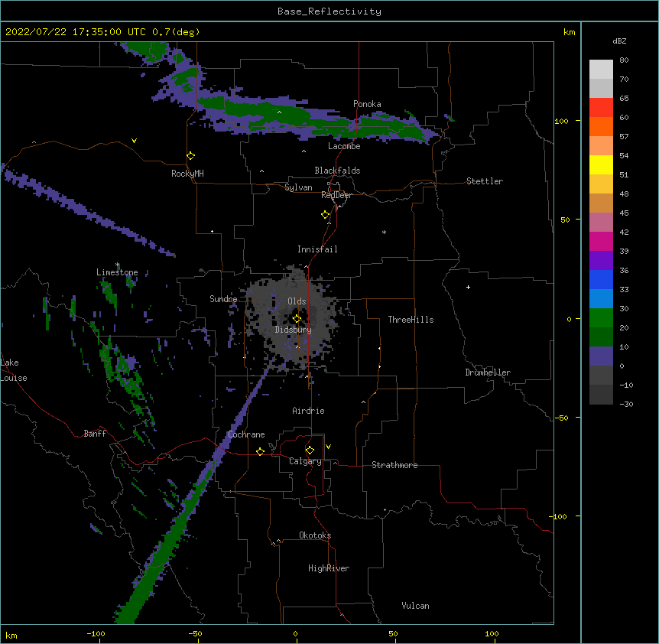Click the Base_Reflectivity title text

point(329,11)
